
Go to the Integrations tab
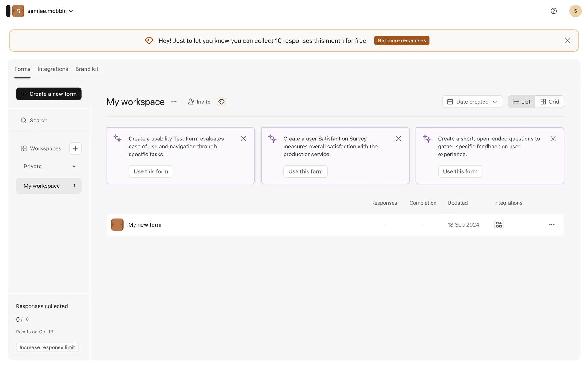point(53,69)
